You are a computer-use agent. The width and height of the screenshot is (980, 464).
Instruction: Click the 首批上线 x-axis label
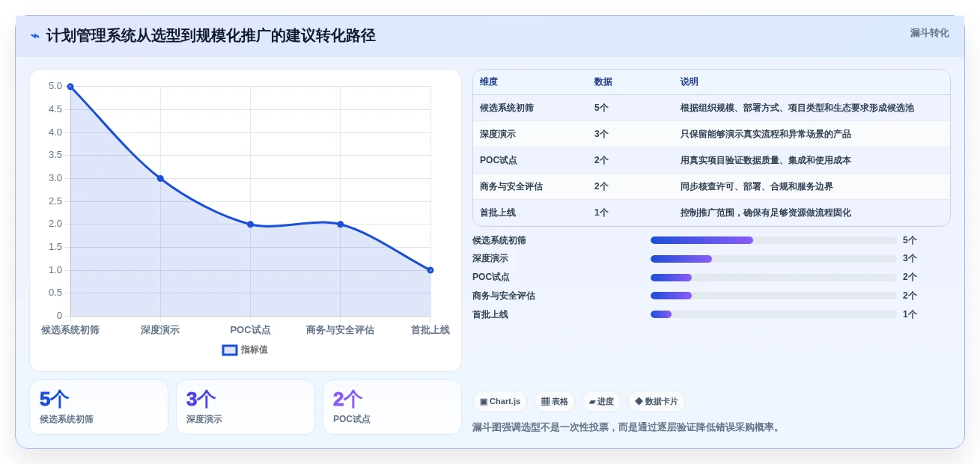(x=430, y=330)
